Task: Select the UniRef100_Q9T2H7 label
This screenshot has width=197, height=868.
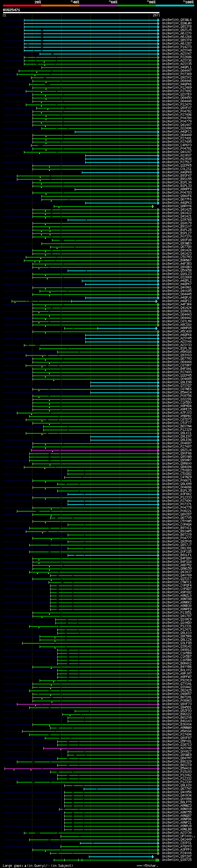Action: tap(177, 856)
